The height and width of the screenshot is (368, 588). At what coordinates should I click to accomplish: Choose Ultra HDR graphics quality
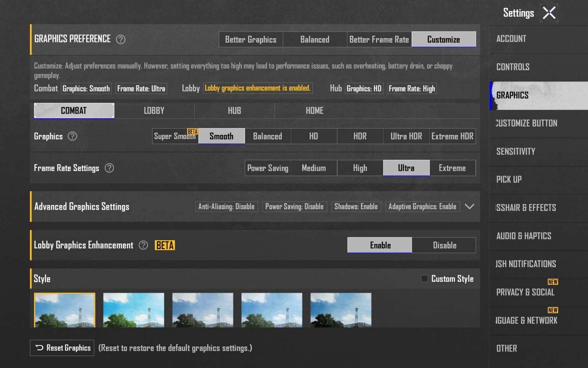406,136
